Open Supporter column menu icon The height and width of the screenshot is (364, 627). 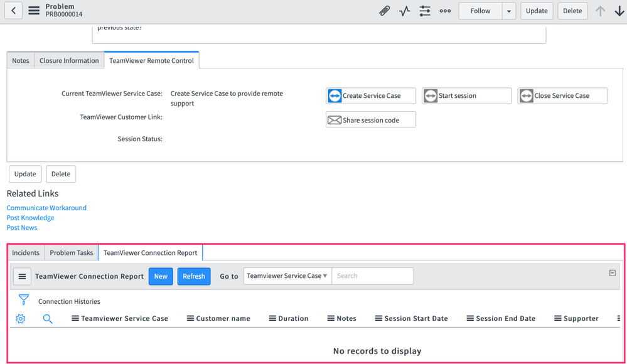click(x=557, y=318)
